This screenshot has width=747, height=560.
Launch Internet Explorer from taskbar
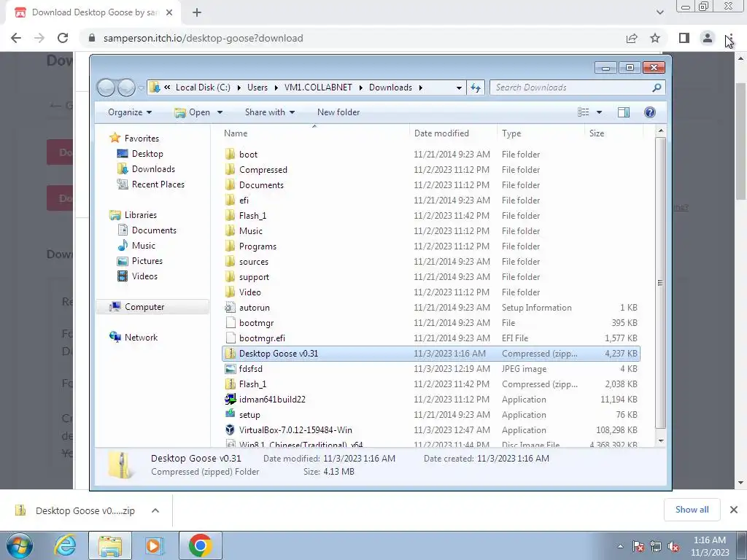click(65, 545)
